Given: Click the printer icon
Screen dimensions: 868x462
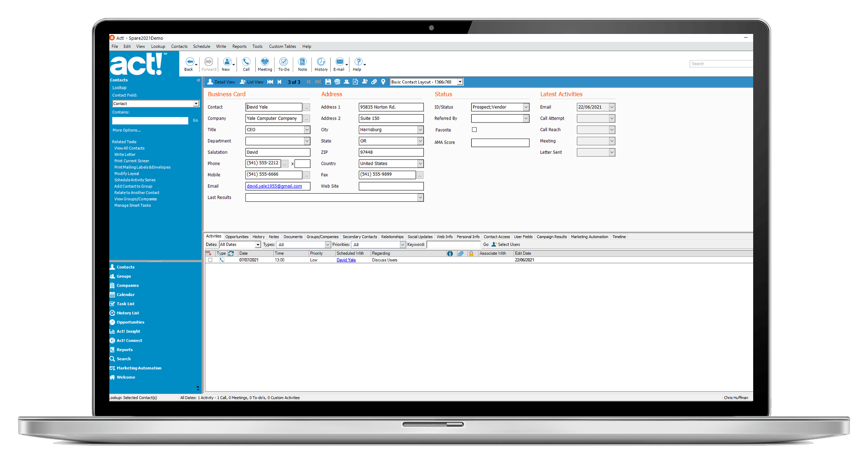Looking at the screenshot, I should (337, 82).
